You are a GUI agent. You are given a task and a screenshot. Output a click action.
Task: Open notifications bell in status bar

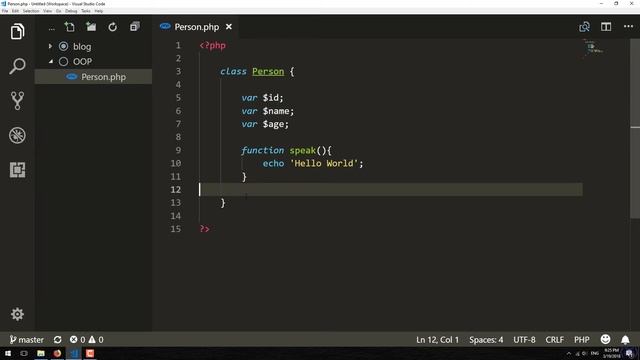pos(625,340)
